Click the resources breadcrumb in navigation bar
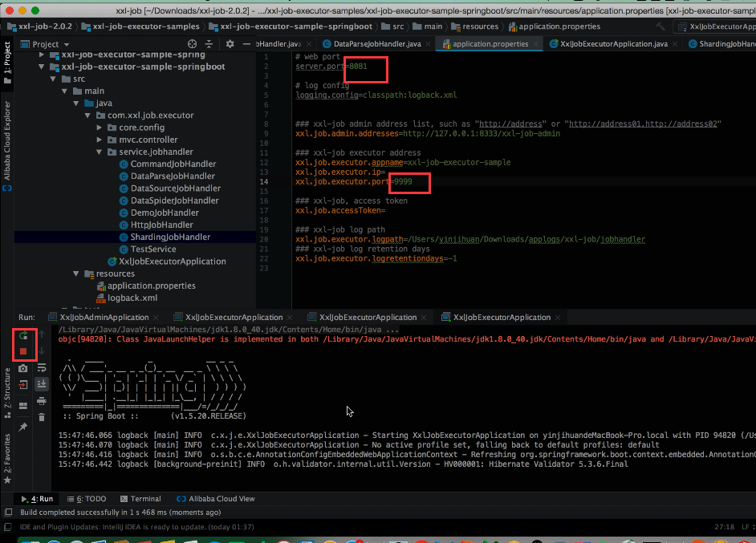This screenshot has width=756, height=543. [x=474, y=26]
